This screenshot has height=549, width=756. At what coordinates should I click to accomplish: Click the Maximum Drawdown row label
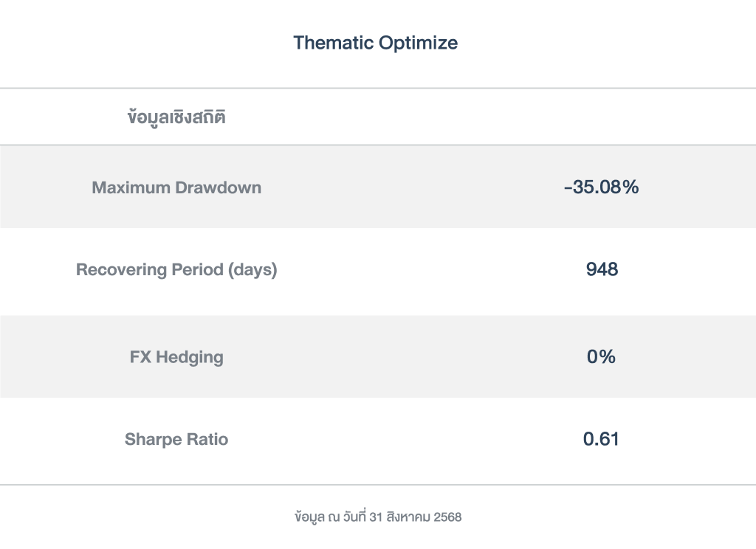click(x=176, y=187)
